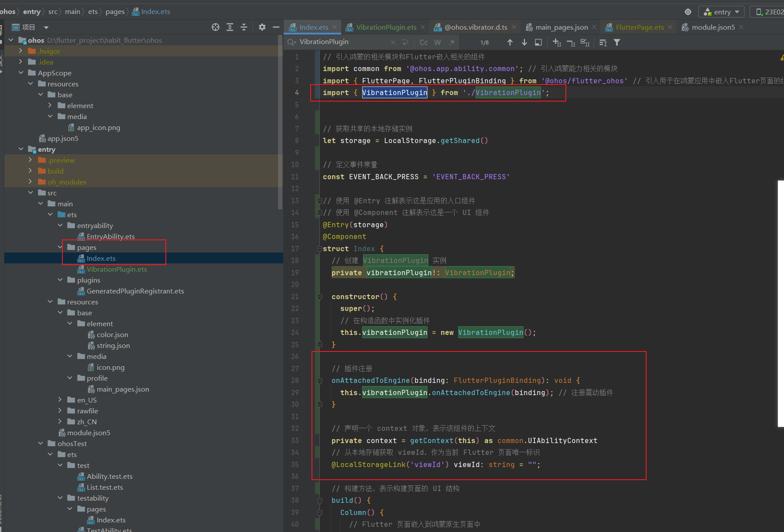Screen dimensions: 784x532
Task: Fold struct Index at line 17
Action: 319,249
